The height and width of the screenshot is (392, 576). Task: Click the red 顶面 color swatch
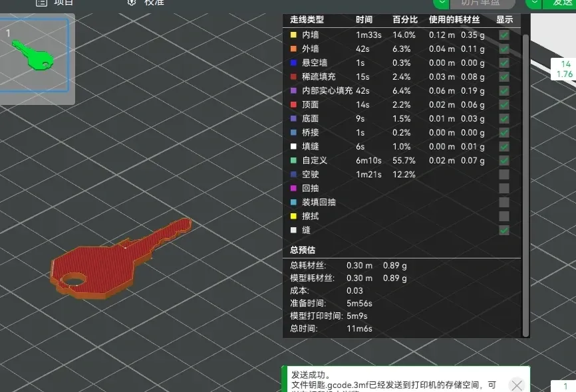point(293,104)
